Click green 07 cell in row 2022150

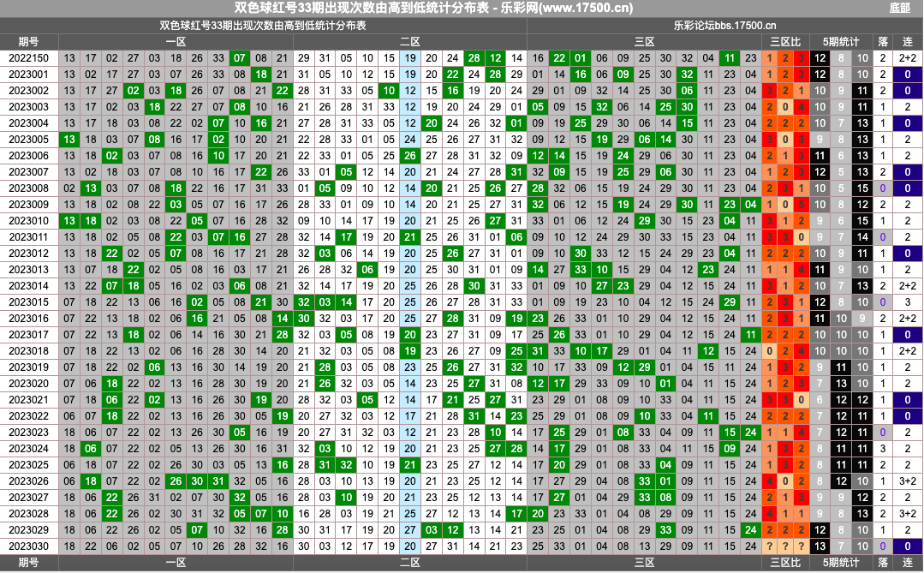tap(240, 57)
